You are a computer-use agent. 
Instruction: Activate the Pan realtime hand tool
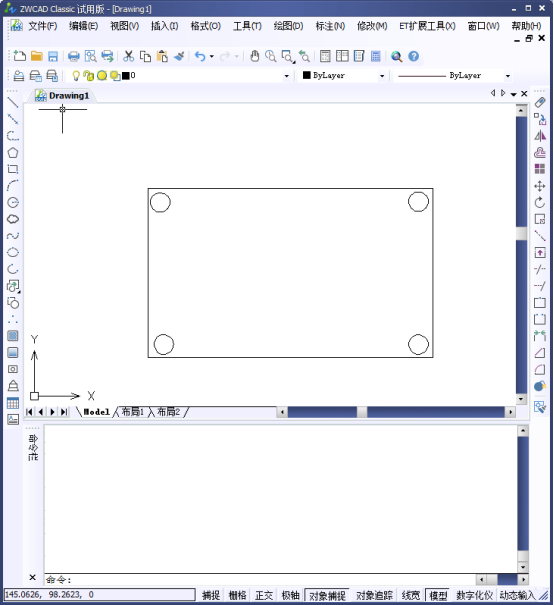click(254, 56)
